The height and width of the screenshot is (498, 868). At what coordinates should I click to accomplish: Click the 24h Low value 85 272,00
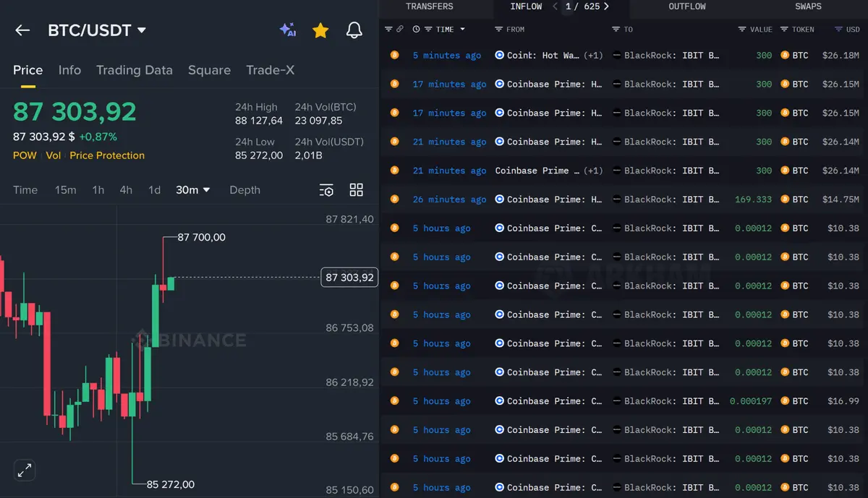[x=259, y=155]
